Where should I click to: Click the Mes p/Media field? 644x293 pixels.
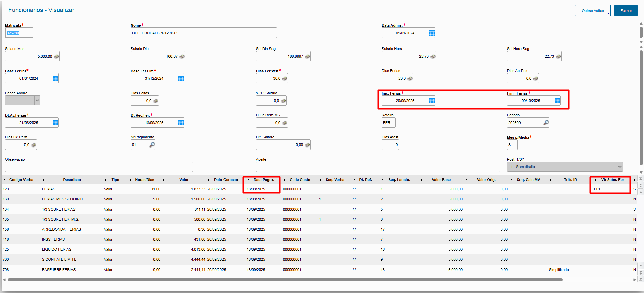tap(512, 145)
